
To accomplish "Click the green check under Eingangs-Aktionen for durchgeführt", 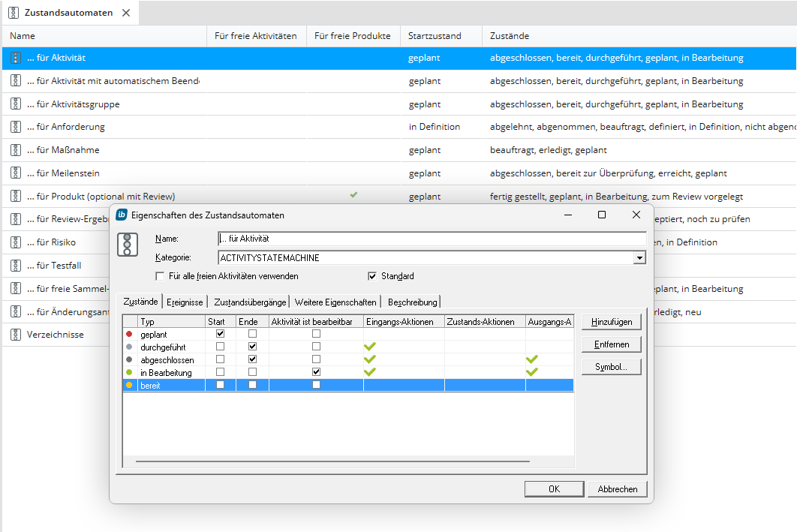I will (x=369, y=347).
